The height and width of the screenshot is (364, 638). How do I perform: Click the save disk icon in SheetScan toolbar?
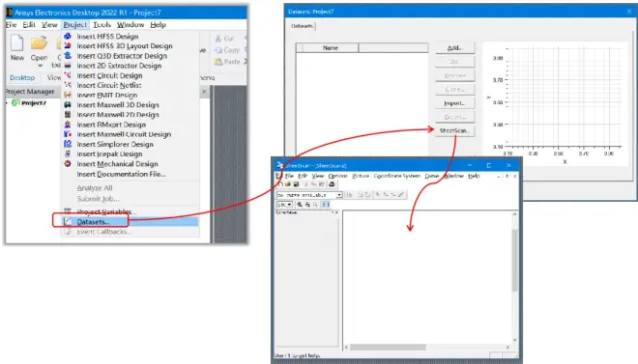pyautogui.click(x=296, y=184)
